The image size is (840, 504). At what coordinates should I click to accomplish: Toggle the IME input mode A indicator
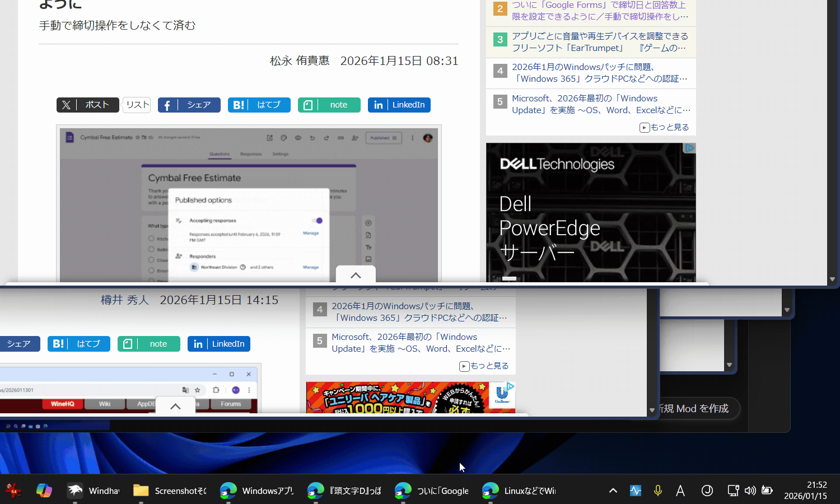point(680,491)
